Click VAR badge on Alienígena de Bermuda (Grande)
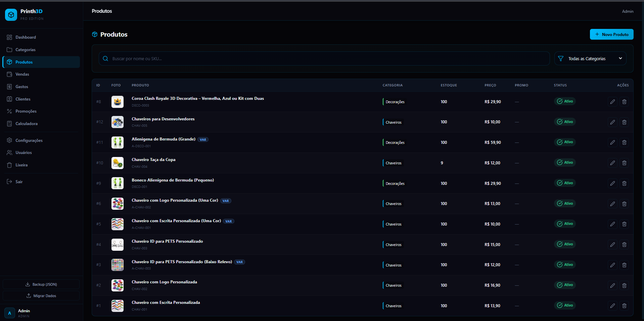This screenshot has height=321, width=644. [x=203, y=139]
